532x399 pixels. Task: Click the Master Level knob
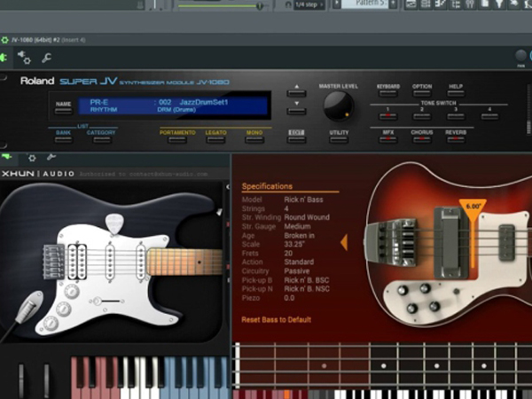click(x=338, y=106)
